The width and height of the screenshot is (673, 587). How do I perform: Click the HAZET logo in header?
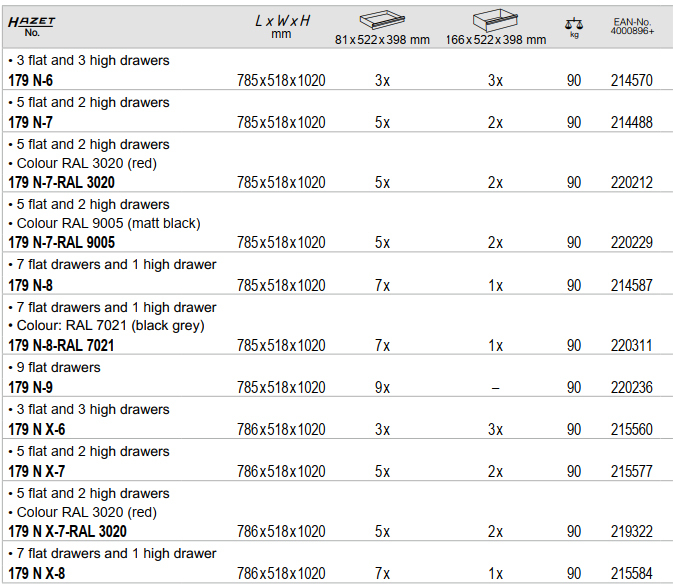tap(31, 22)
